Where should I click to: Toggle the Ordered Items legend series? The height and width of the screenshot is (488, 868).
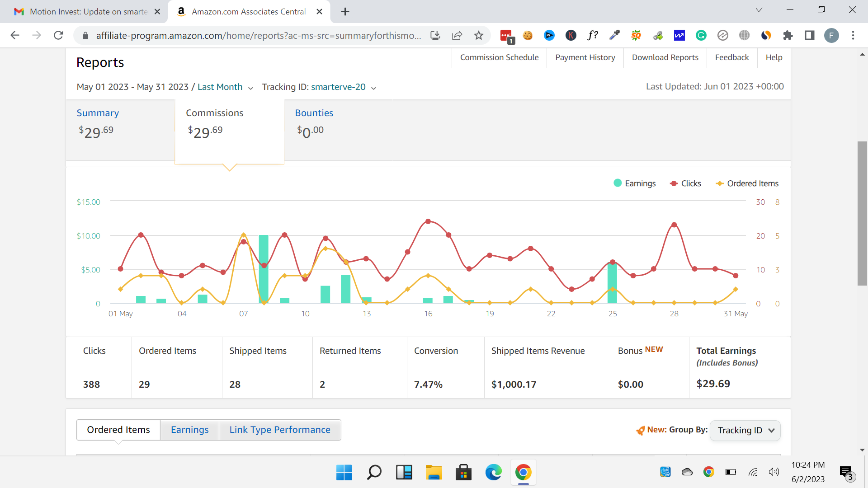(747, 183)
